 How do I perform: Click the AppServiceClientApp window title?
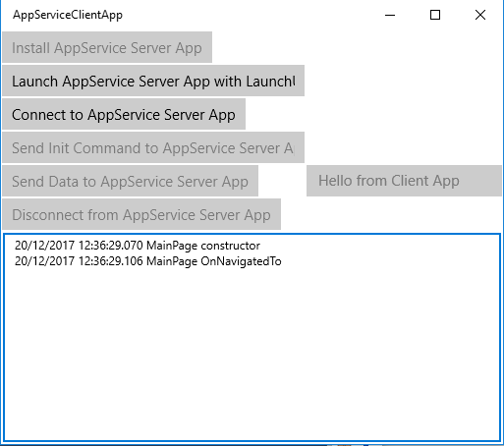pos(68,15)
